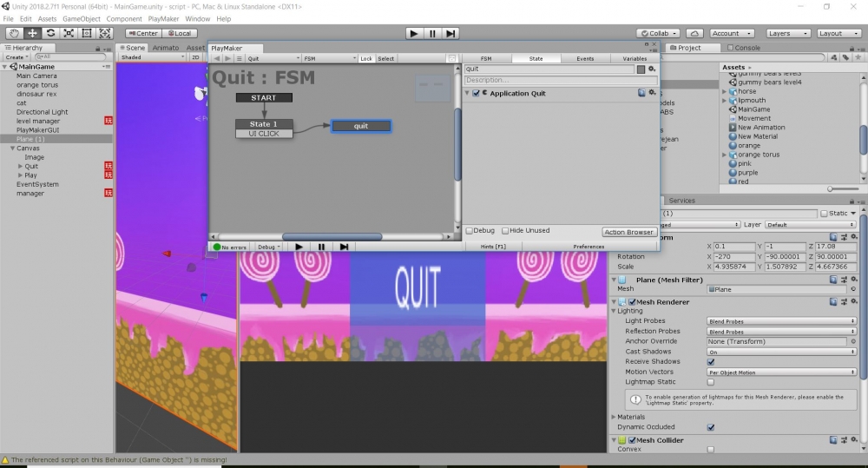868x468 pixels.
Task: Pause the FSM in PlayMaker bottom bar
Action: coord(321,247)
